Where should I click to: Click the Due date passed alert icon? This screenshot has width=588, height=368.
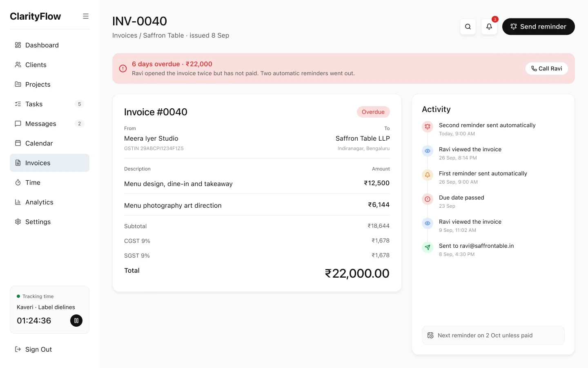pos(428,199)
